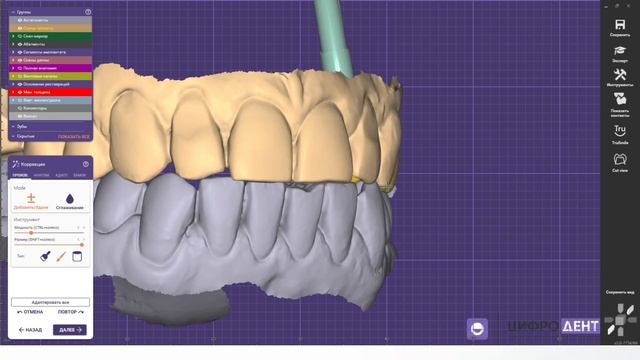The image size is (640, 360).
Task: Select the cylinder brush type icon
Action: coord(77,256)
